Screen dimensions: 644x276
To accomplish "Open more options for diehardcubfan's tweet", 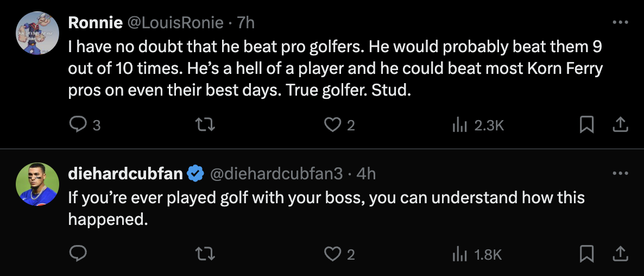I will tap(620, 173).
